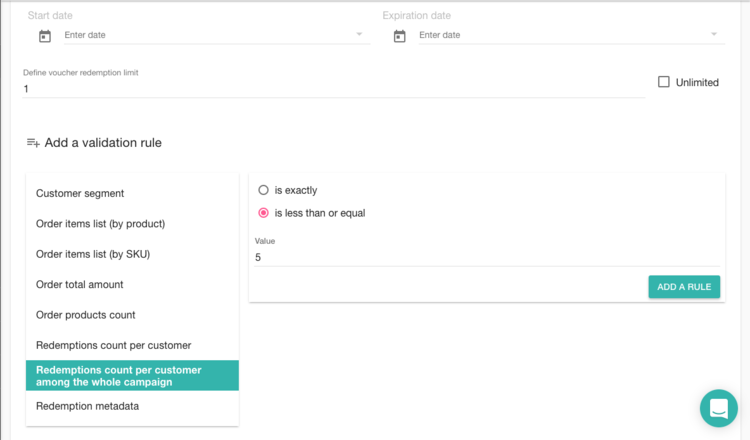
Task: Click the Value input field showing 5
Action: point(487,257)
